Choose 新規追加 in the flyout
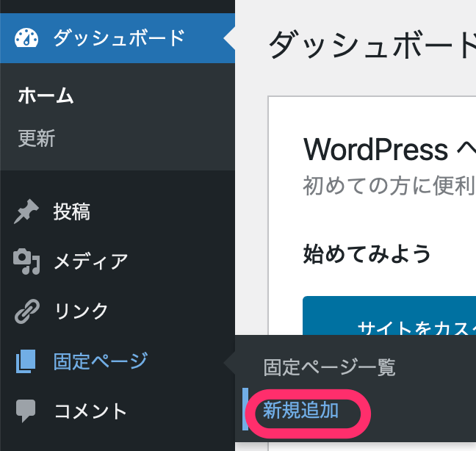Viewport: 476px width, 451px height. [301, 410]
